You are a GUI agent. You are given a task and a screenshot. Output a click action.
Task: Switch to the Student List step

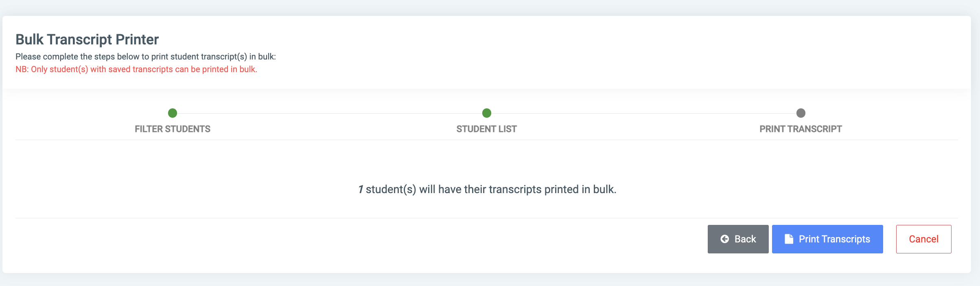pyautogui.click(x=487, y=129)
